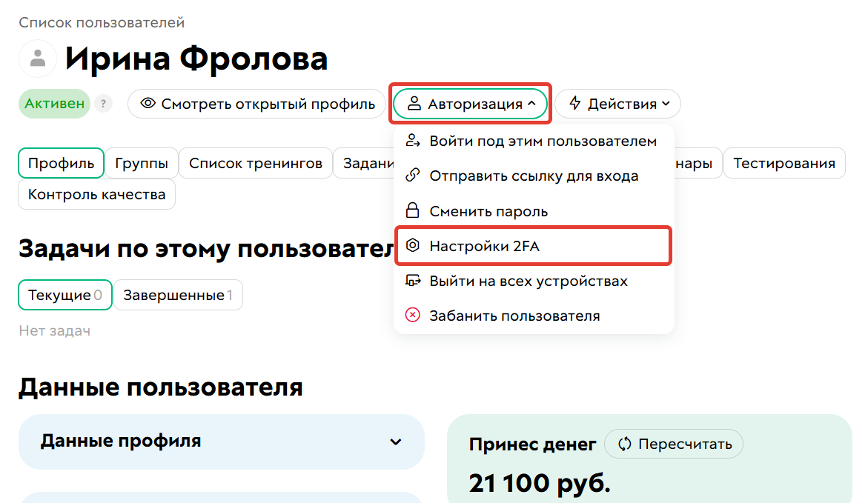Click the link icon beside Отправить ссылку для входа
The height and width of the screenshot is (503, 868).
[x=413, y=176]
